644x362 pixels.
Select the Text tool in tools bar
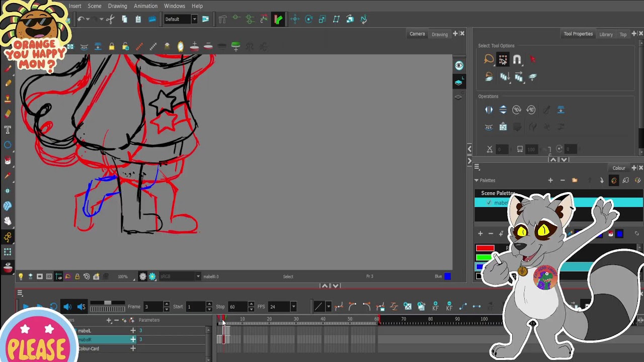8,130
